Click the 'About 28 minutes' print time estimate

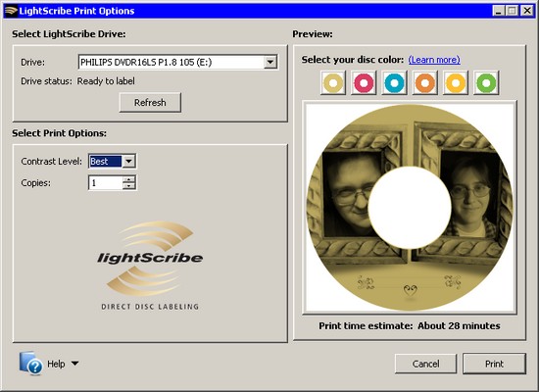point(459,325)
